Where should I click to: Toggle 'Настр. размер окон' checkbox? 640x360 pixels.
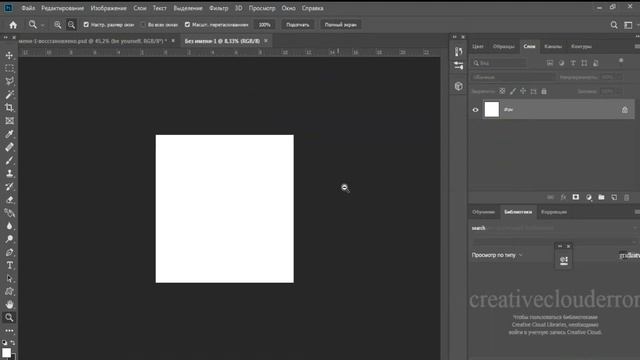click(86, 25)
